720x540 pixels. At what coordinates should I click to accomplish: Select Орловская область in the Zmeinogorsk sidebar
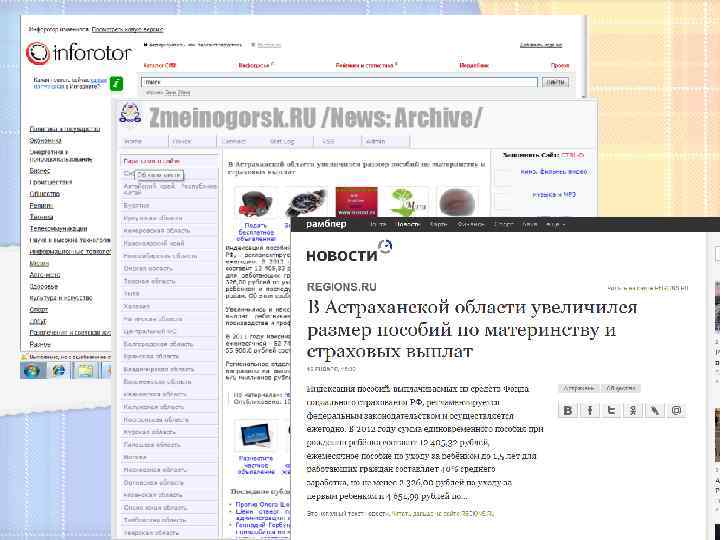click(153, 483)
